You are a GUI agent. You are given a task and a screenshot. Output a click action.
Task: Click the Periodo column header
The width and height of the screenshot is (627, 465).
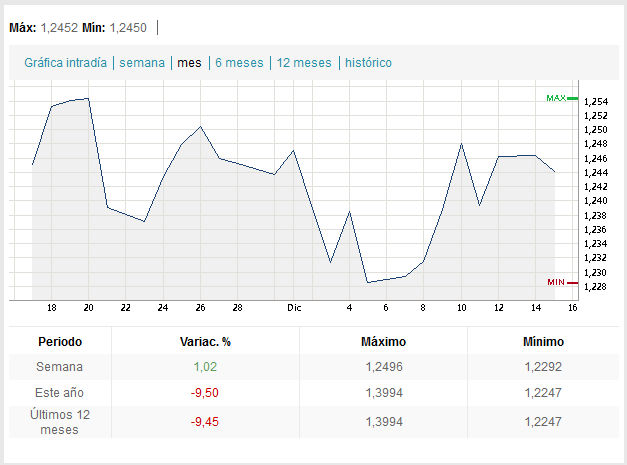pyautogui.click(x=60, y=341)
